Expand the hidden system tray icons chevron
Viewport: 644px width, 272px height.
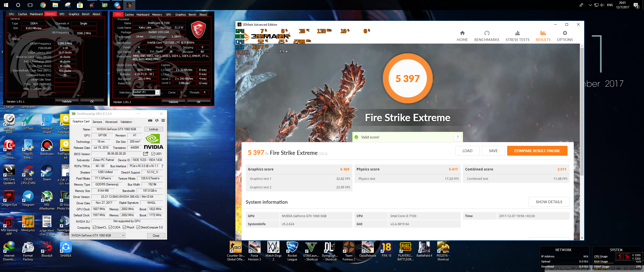click(x=590, y=5)
